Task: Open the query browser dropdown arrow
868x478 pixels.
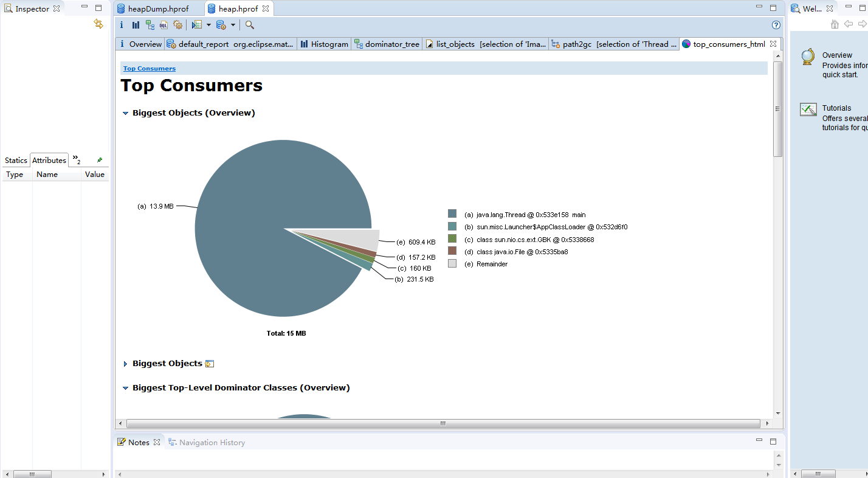Action: pyautogui.click(x=233, y=25)
